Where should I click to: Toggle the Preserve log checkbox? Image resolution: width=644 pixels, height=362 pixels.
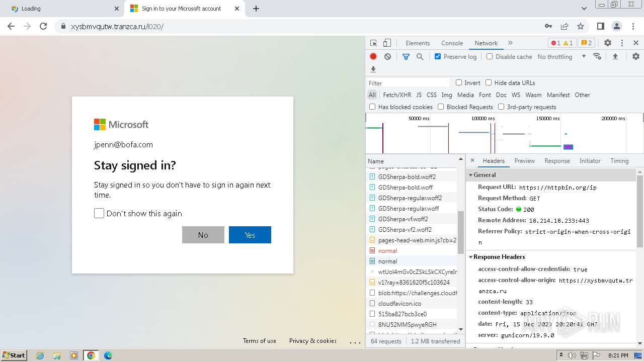[x=438, y=56]
